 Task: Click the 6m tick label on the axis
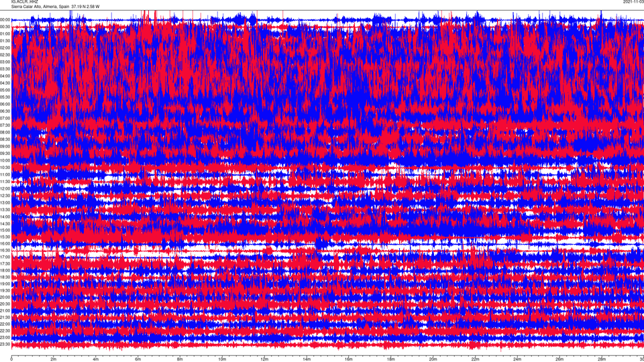(x=138, y=359)
